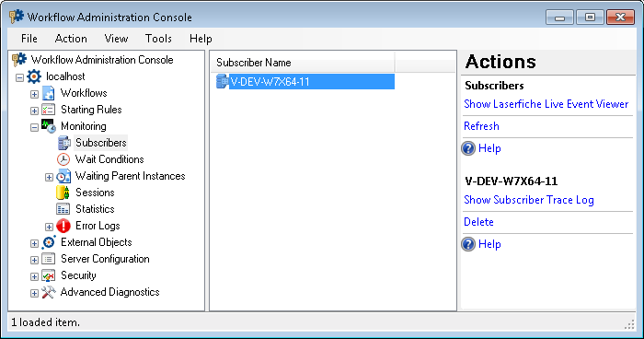
Task: Click Show Laserfiche Live Event Viewer link
Action: click(x=546, y=104)
